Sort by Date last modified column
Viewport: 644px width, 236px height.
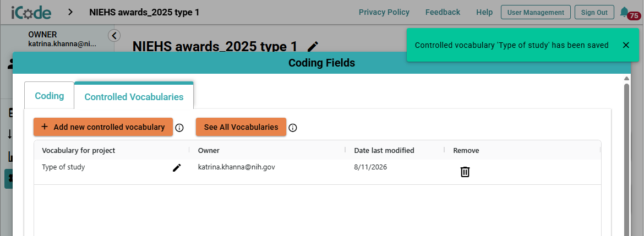click(x=384, y=150)
